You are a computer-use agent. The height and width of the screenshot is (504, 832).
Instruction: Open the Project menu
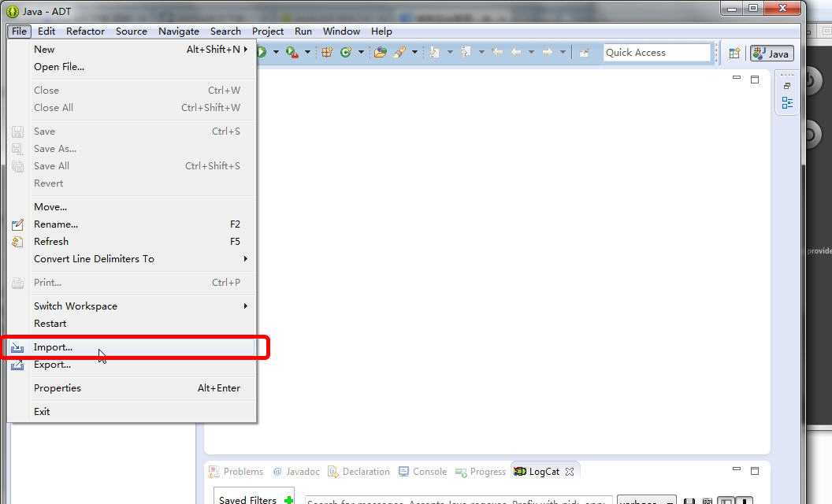coord(267,31)
